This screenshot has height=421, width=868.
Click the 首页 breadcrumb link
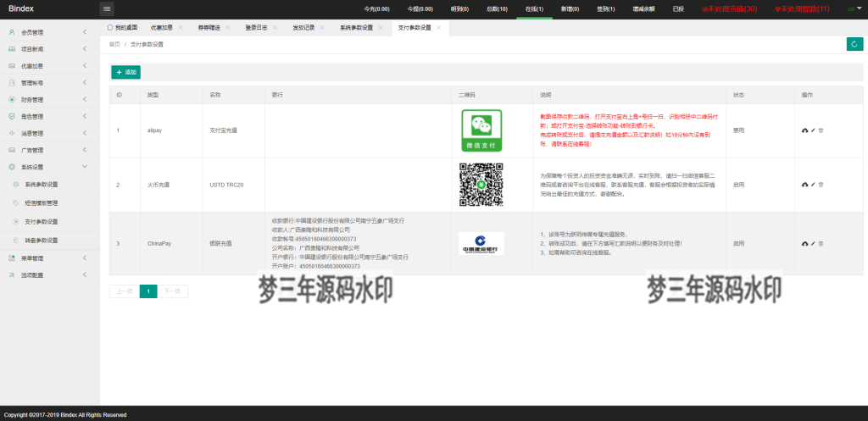(x=114, y=44)
